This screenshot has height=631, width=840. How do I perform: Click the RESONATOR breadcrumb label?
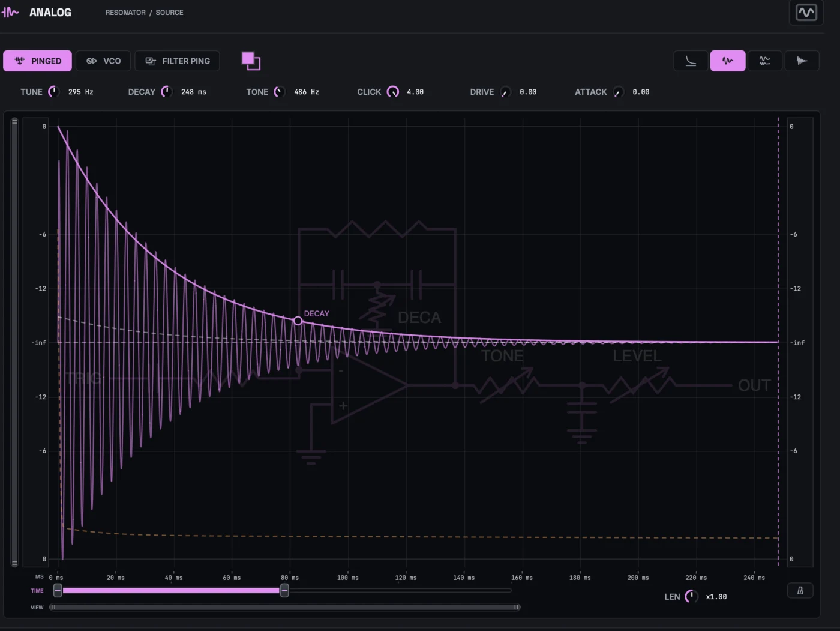click(x=125, y=13)
